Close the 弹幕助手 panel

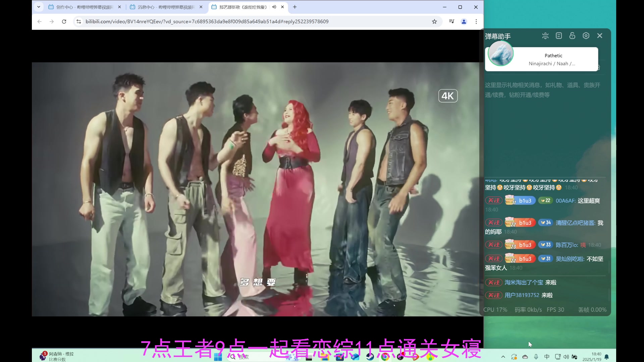click(x=600, y=36)
